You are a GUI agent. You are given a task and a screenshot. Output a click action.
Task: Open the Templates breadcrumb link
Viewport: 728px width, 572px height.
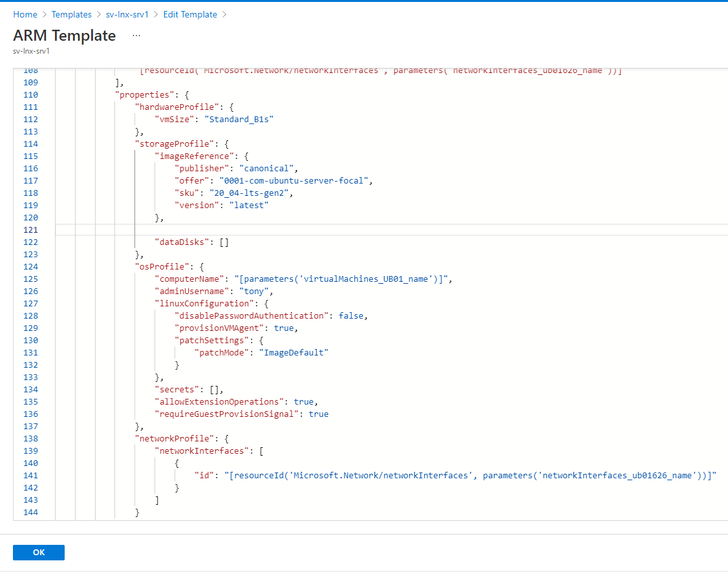click(x=71, y=14)
